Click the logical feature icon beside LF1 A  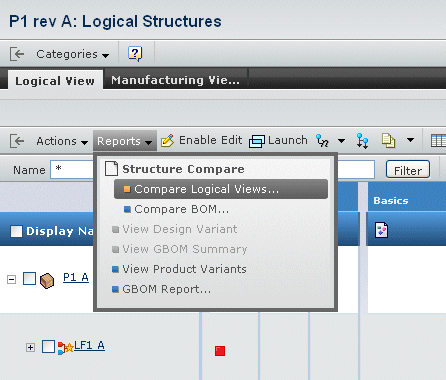click(66, 348)
